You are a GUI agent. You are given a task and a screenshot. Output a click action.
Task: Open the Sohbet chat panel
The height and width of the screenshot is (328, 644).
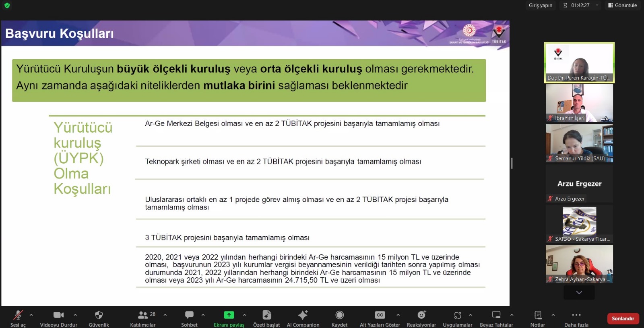189,315
